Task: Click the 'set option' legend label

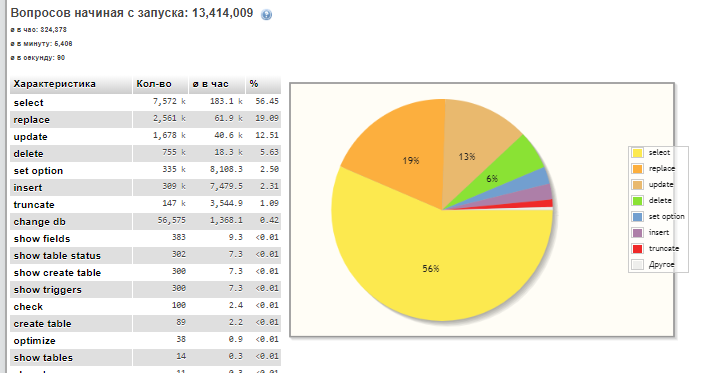Action: click(667, 217)
